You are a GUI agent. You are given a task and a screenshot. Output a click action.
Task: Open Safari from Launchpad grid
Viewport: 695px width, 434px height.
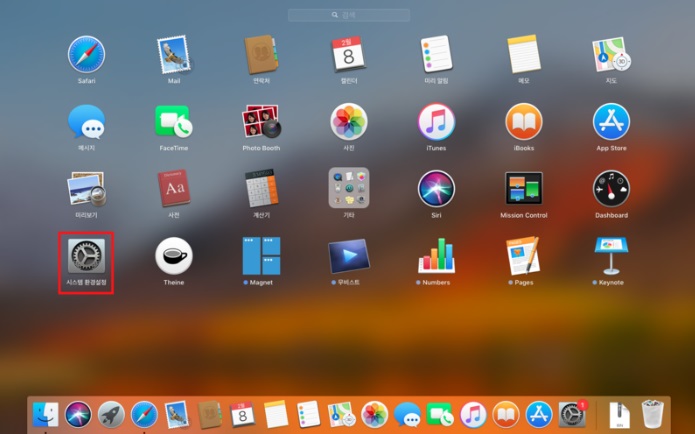click(x=86, y=55)
